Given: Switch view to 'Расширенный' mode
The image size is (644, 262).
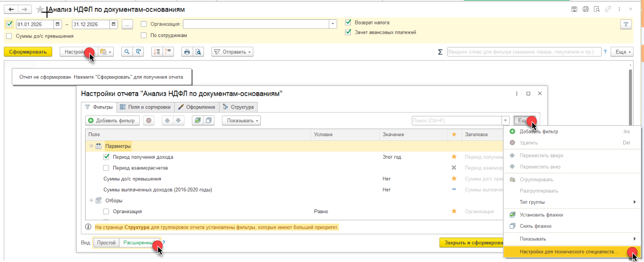Looking at the screenshot, I should pos(139,243).
